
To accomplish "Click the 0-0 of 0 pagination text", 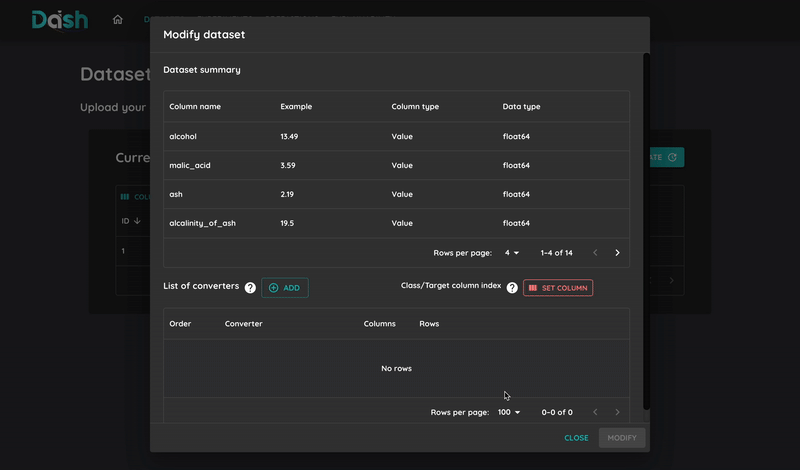I will click(x=557, y=412).
